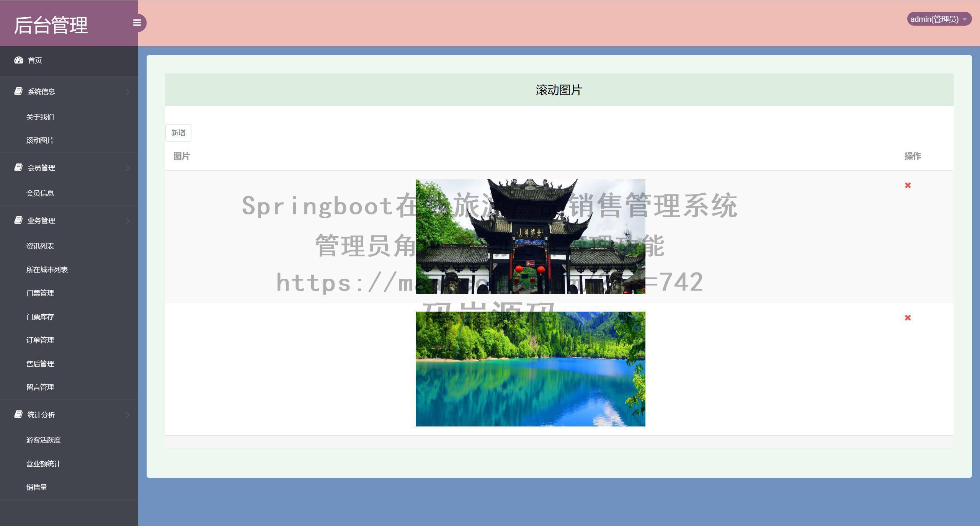Open the admin(管理员) user dropdown
The height and width of the screenshot is (526, 980).
point(939,19)
